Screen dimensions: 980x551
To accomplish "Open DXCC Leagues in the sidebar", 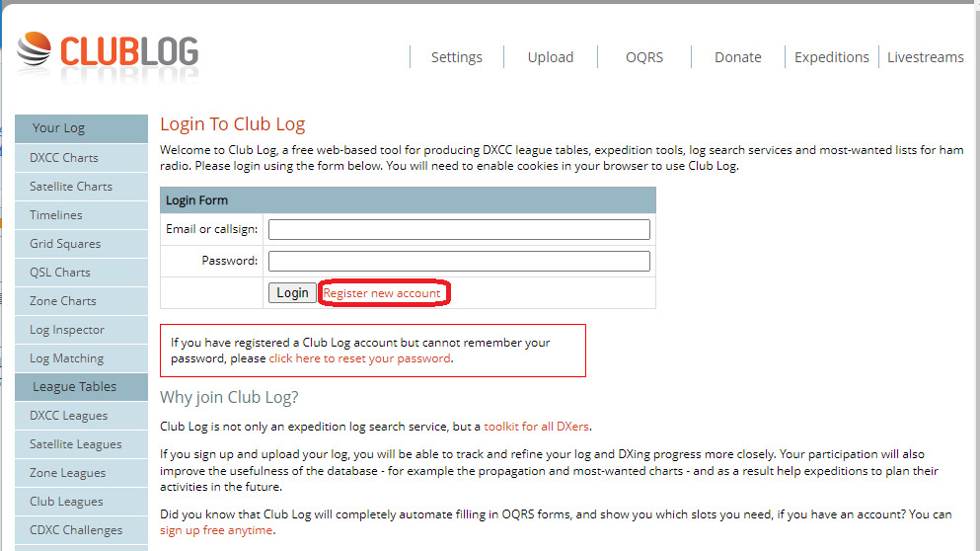I will coord(81,416).
